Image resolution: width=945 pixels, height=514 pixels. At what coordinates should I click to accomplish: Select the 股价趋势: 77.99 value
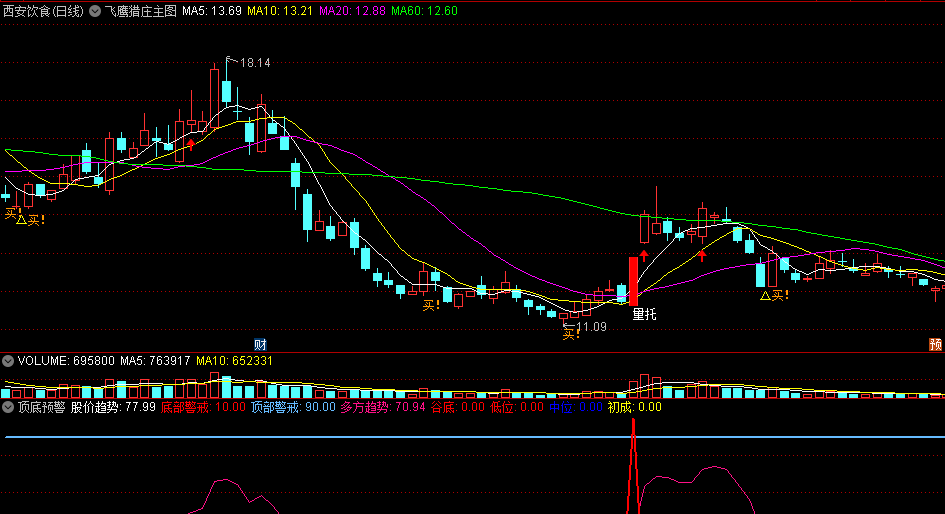pos(113,407)
